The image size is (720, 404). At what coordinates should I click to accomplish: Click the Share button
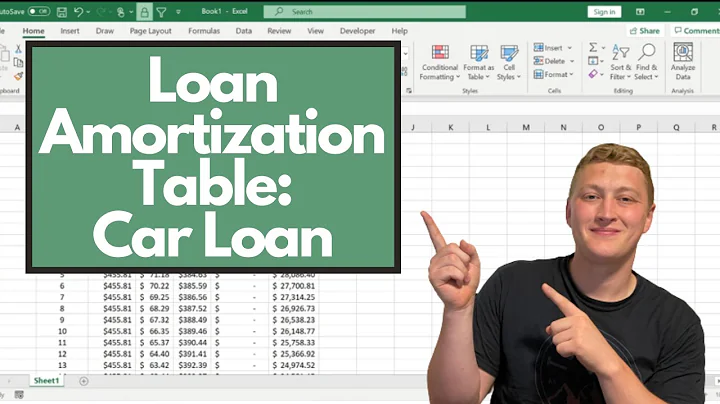pos(645,31)
